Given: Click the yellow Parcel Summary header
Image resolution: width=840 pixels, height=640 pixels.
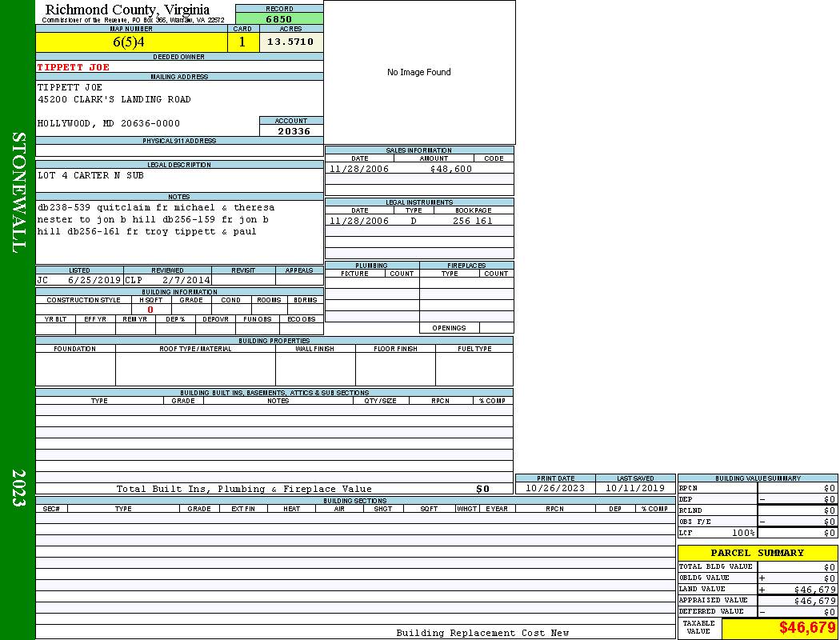Looking at the screenshot, I should coord(757,553).
